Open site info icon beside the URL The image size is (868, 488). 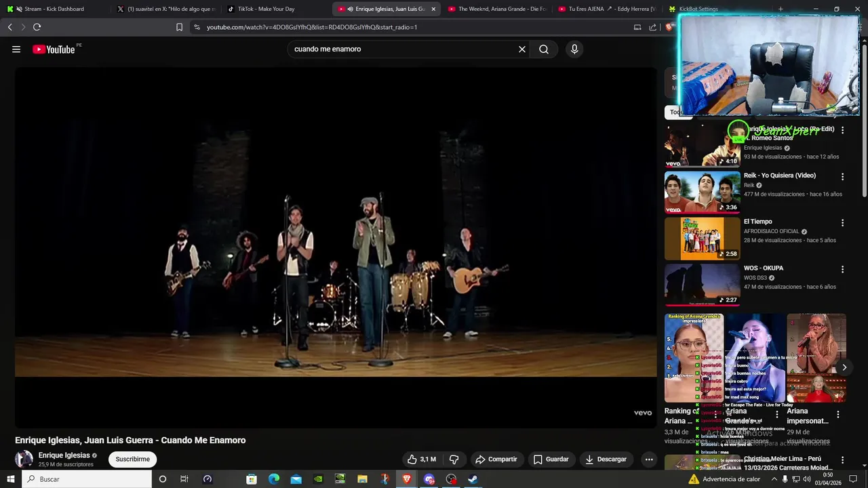point(197,27)
